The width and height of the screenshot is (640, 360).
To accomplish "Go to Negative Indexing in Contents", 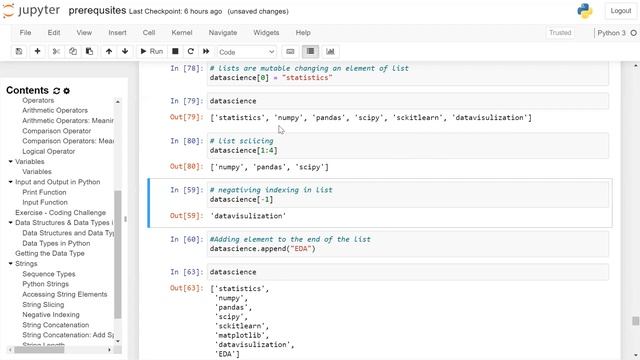I will pyautogui.click(x=51, y=315).
